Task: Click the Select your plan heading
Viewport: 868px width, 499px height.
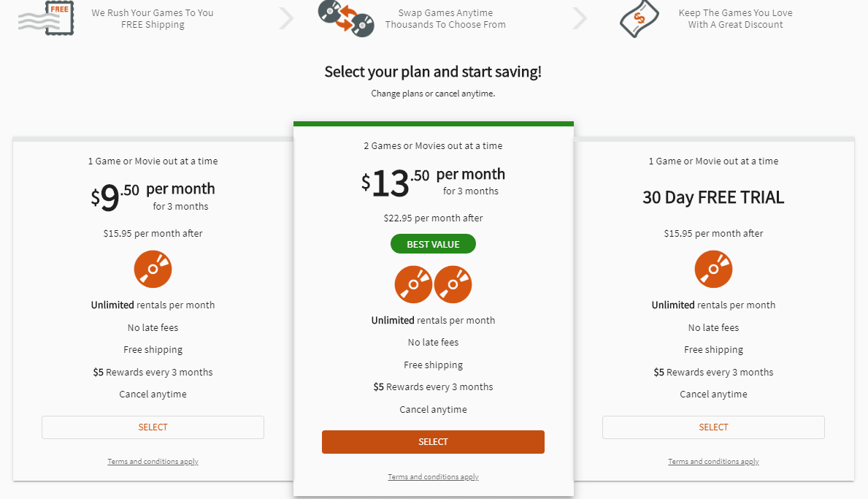Action: click(433, 72)
